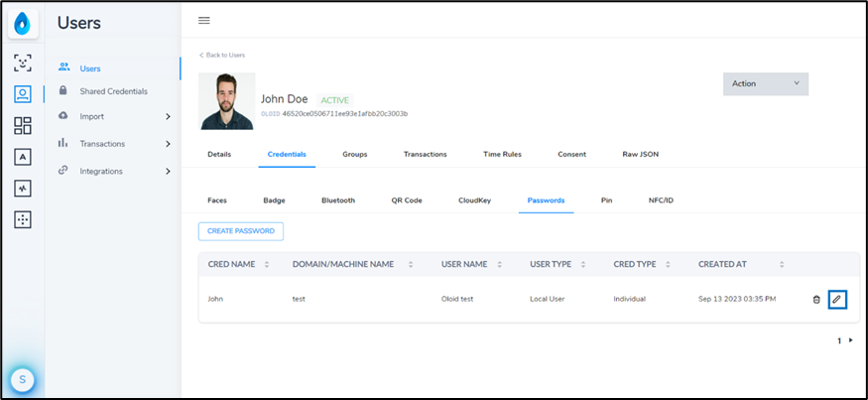
Task: Select the Badge credential tab
Action: [x=274, y=200]
